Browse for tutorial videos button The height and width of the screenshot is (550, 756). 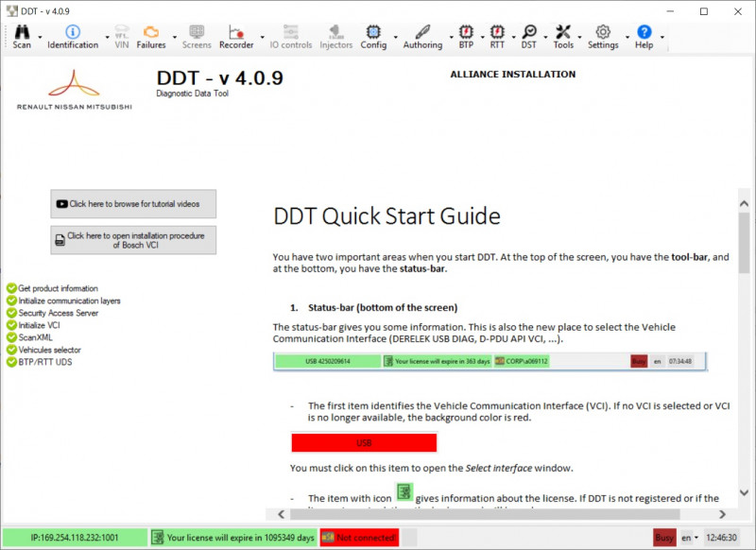[x=133, y=204]
